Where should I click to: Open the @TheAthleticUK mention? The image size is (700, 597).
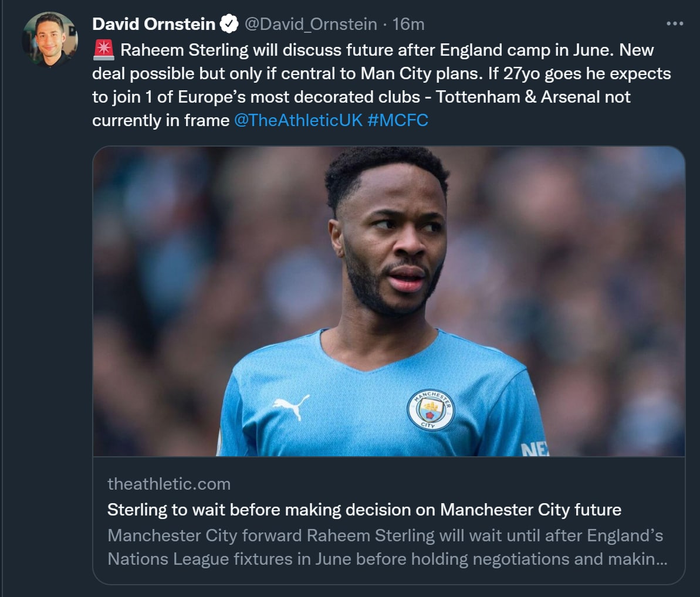pos(297,120)
